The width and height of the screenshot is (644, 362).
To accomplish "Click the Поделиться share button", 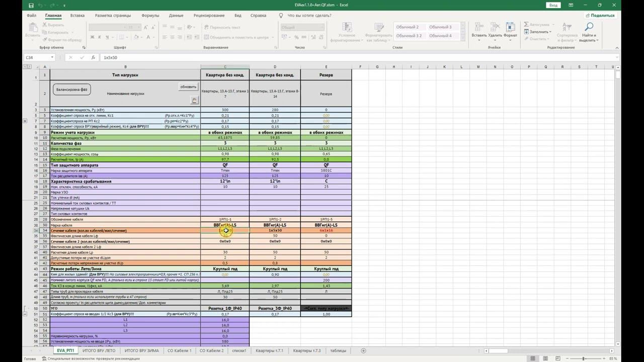I will coord(600,15).
